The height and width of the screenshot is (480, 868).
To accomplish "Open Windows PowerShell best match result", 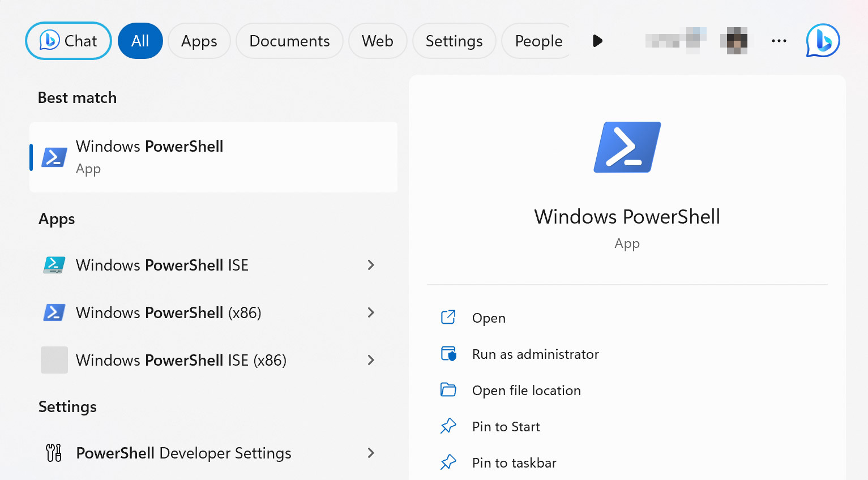I will point(213,157).
